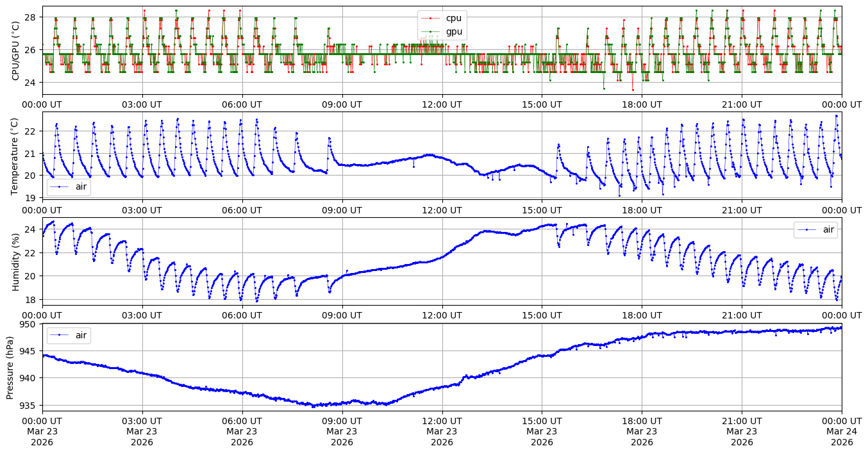This screenshot has width=868, height=453.
Task: Click 06:00 UT tick under the humidity plot
Action: 242,314
